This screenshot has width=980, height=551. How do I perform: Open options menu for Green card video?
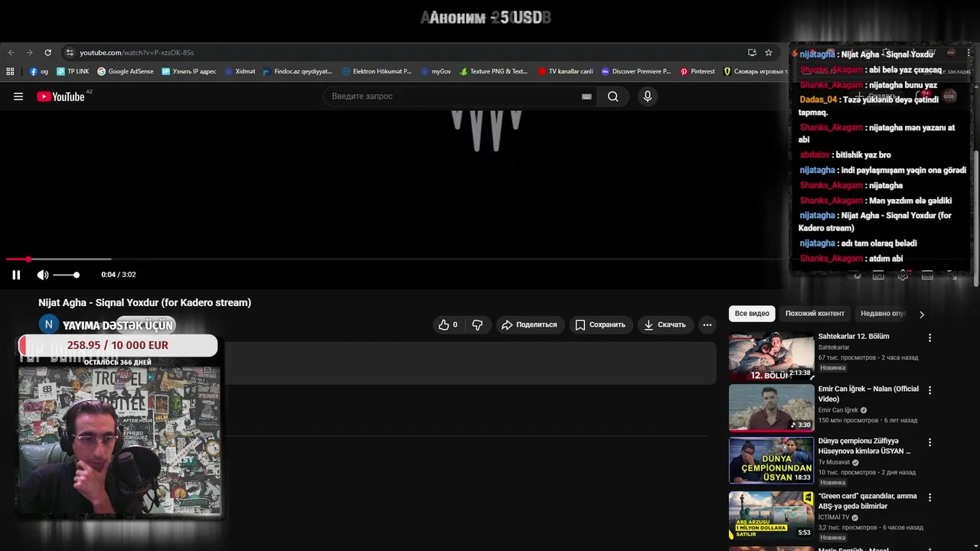point(930,497)
